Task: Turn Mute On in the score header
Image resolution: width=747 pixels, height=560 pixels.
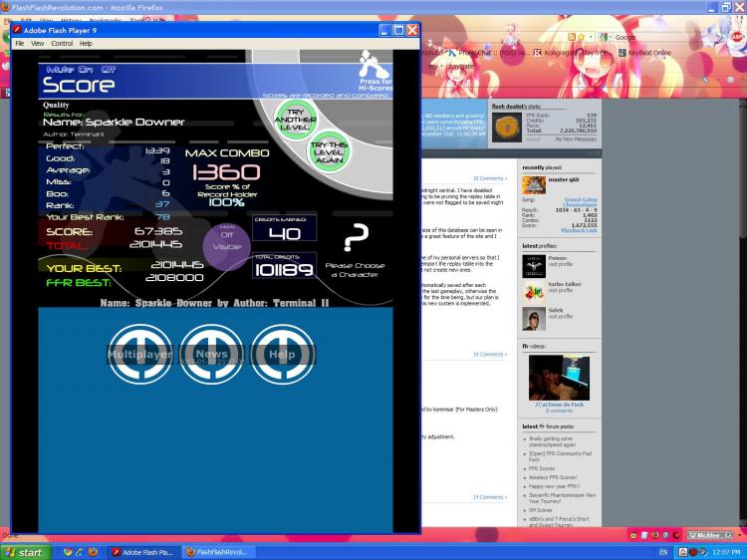Action: (84, 70)
